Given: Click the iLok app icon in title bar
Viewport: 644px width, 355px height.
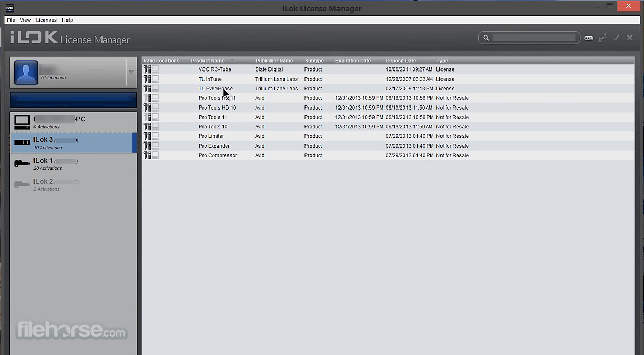Looking at the screenshot, I should [10, 8].
